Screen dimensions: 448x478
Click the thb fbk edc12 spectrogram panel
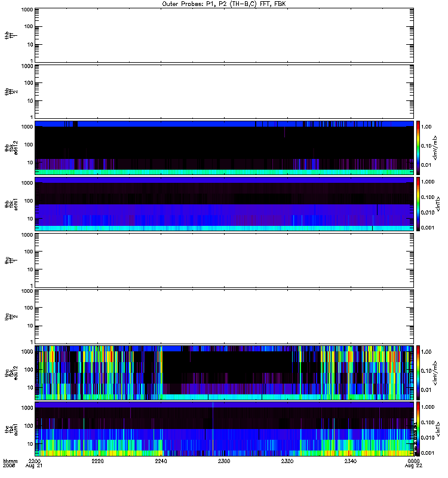point(224,148)
